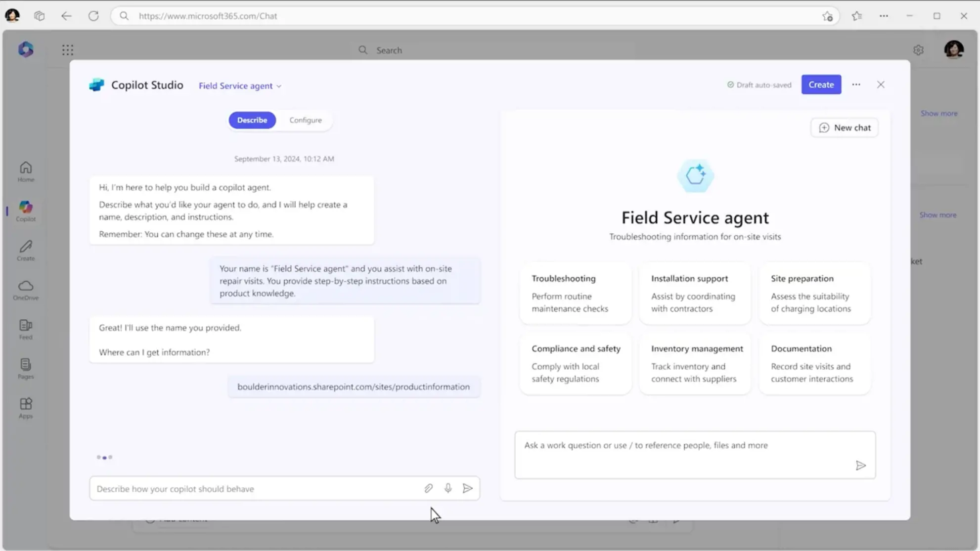
Task: Click the Microsoft 365 Copilot logo
Action: point(26,49)
